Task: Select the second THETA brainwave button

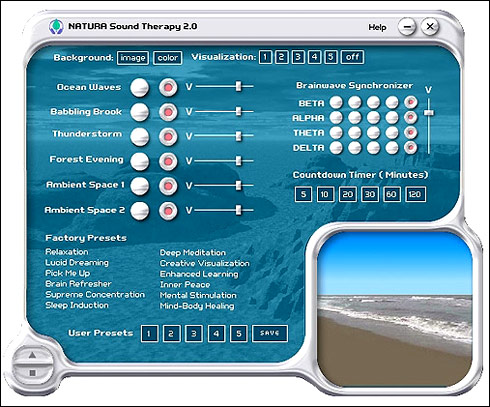Action: tap(355, 133)
